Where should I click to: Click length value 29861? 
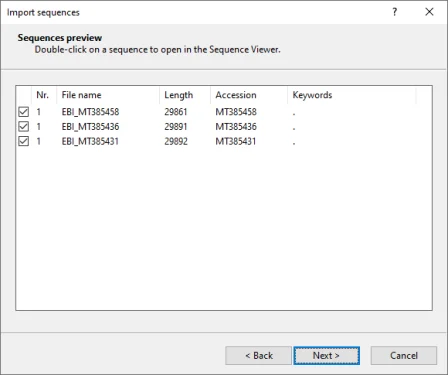[176, 112]
